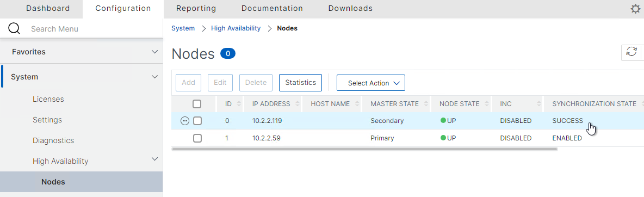The width and height of the screenshot is (644, 197).
Task: Check the box for node 10.2.2.59
Action: coord(197,138)
